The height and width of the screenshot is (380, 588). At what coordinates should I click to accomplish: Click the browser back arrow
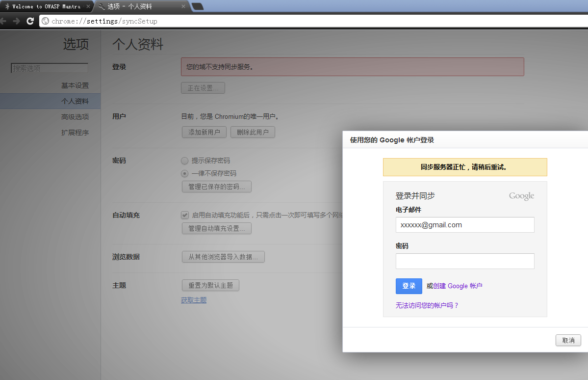(x=3, y=21)
